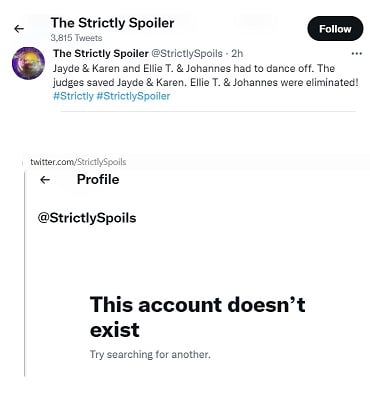Click the tweet author name The Strictly Spoiler

tap(101, 53)
